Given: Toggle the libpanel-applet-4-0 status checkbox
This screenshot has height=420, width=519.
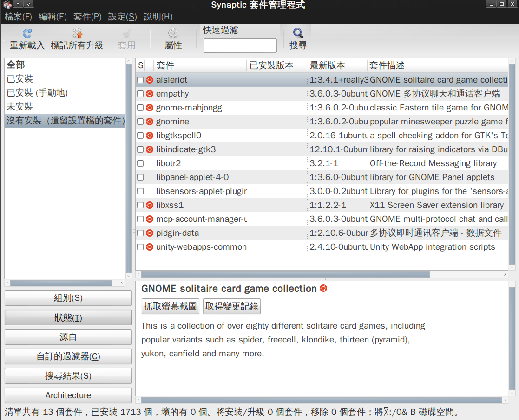Looking at the screenshot, I should pos(140,177).
